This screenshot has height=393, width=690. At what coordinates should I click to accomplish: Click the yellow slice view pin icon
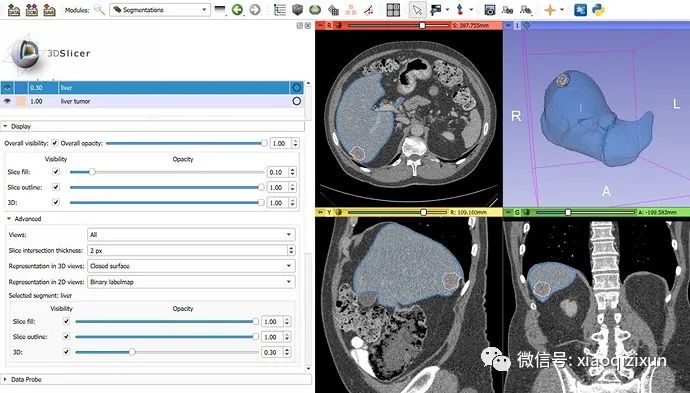coord(321,212)
